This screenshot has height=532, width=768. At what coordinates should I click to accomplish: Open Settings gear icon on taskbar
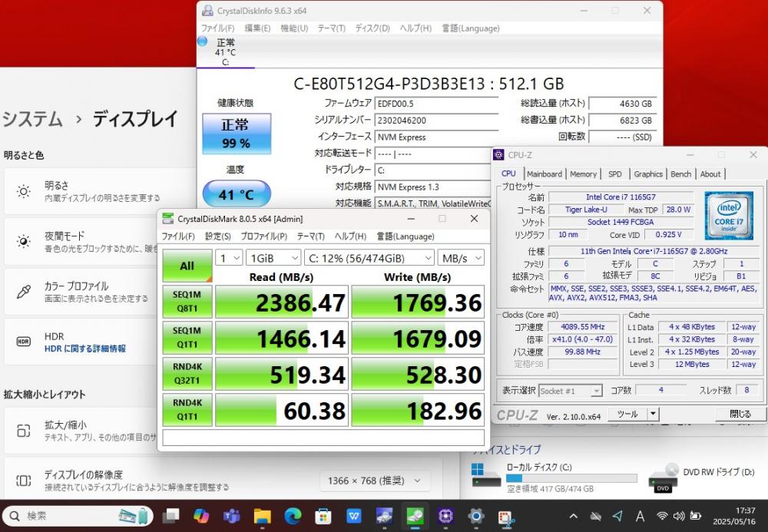(475, 516)
